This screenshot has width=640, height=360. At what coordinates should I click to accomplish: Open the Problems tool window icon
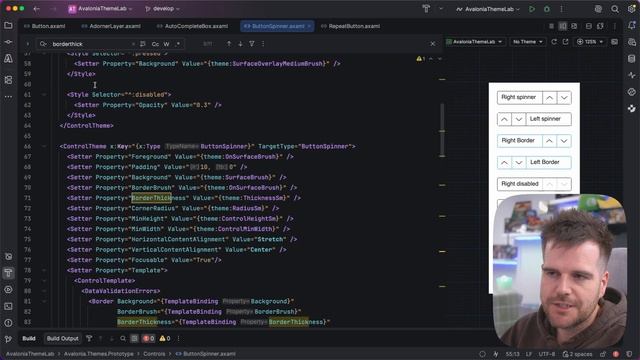(8, 323)
